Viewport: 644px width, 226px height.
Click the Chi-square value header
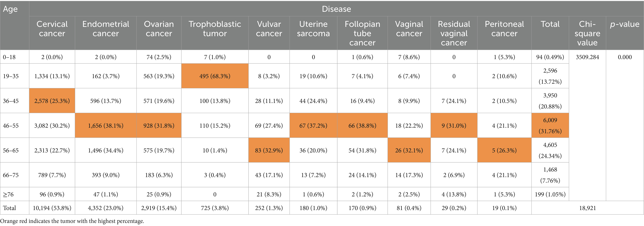tap(587, 33)
